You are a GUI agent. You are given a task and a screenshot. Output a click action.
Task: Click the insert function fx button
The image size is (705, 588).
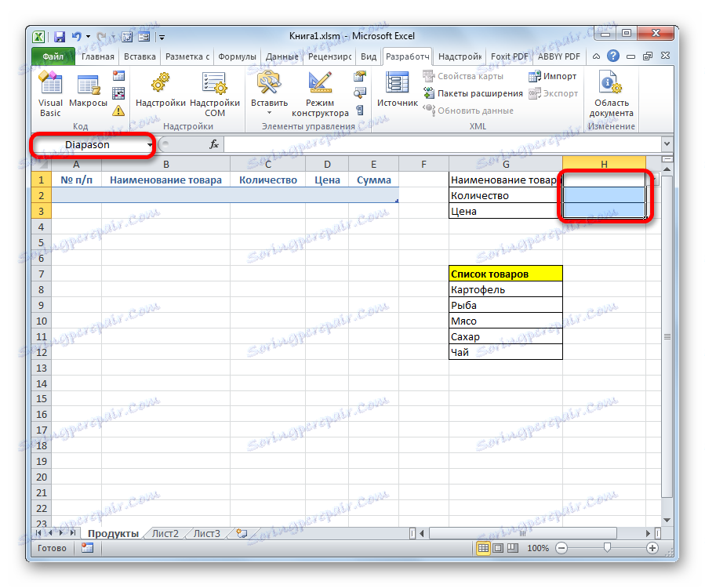[214, 144]
